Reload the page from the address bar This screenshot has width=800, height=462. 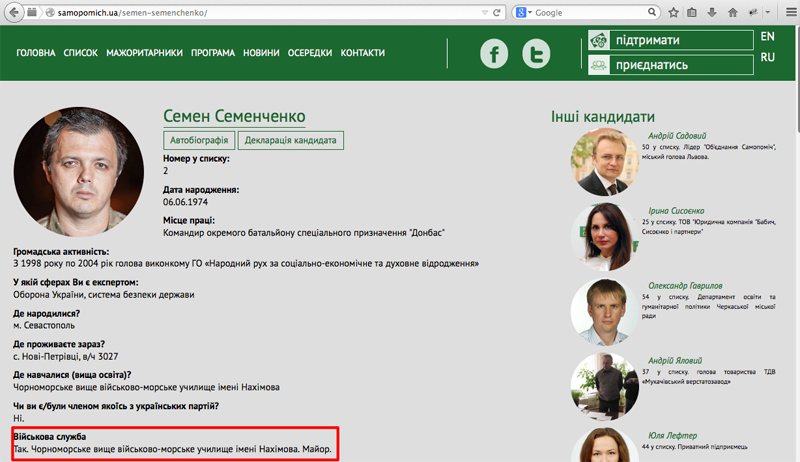coord(498,12)
